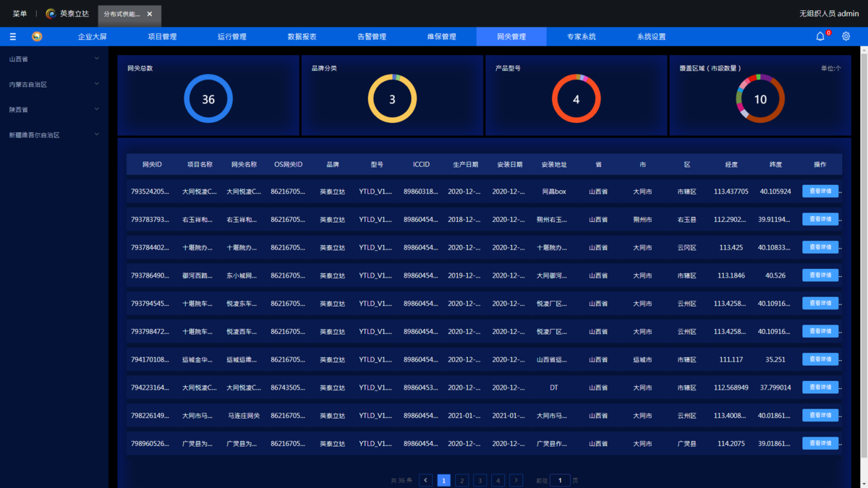The image size is (868, 488).
Task: Expand the 内蒙古自治区 region
Action: point(97,84)
